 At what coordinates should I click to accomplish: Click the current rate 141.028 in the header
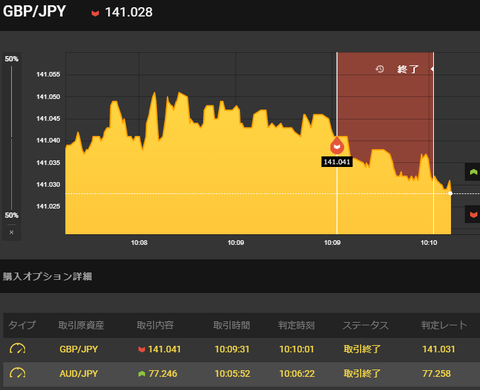click(x=129, y=13)
